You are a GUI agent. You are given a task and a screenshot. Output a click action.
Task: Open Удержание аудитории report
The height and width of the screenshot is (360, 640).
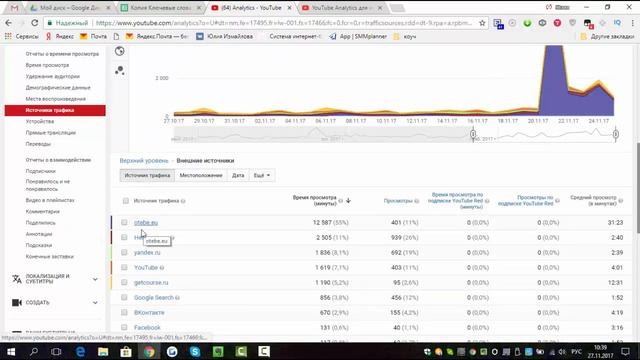(x=53, y=76)
